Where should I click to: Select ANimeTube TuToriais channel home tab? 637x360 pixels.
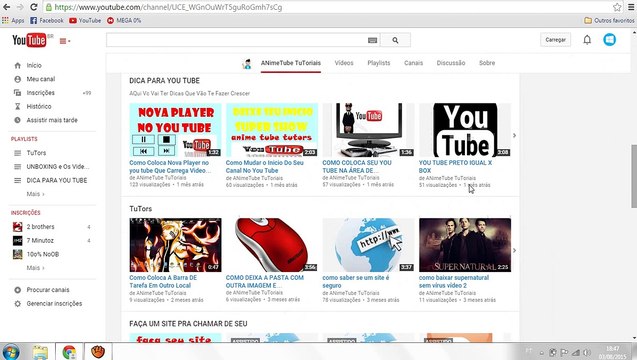point(291,63)
